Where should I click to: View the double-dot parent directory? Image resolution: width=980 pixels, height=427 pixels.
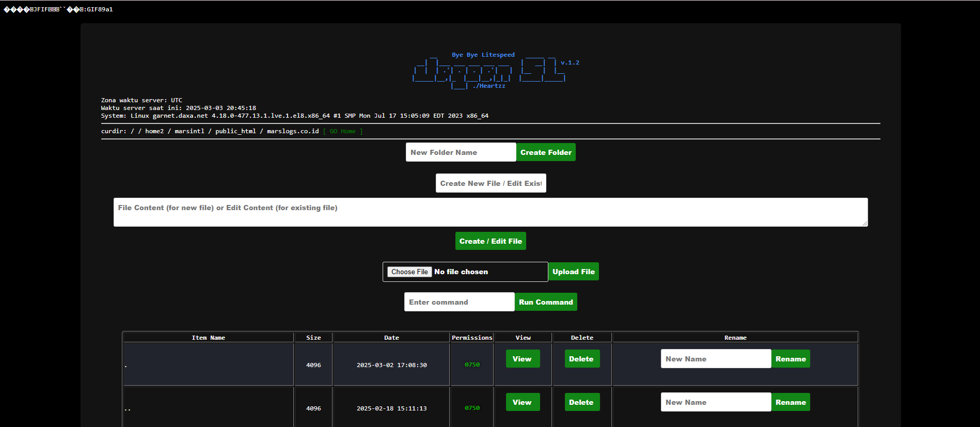pyautogui.click(x=523, y=402)
